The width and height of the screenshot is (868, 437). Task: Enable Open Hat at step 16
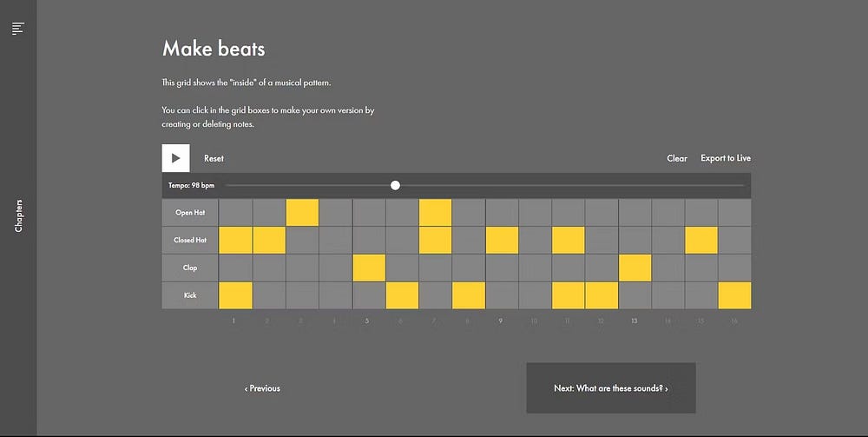click(734, 213)
